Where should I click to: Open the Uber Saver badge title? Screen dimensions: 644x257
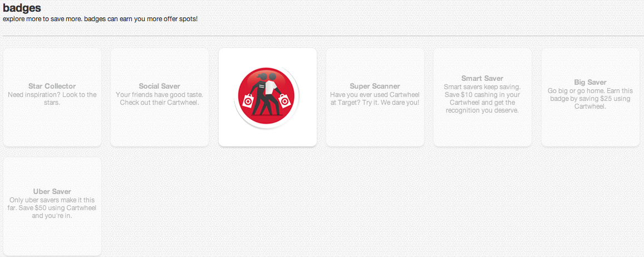coord(52,191)
